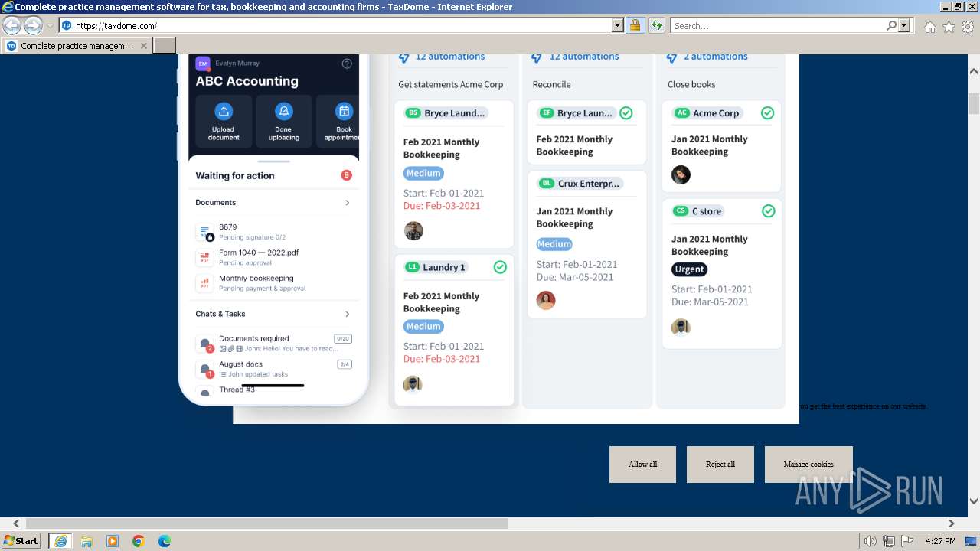980x551 pixels.
Task: Open a new blank tab
Action: coord(165,46)
